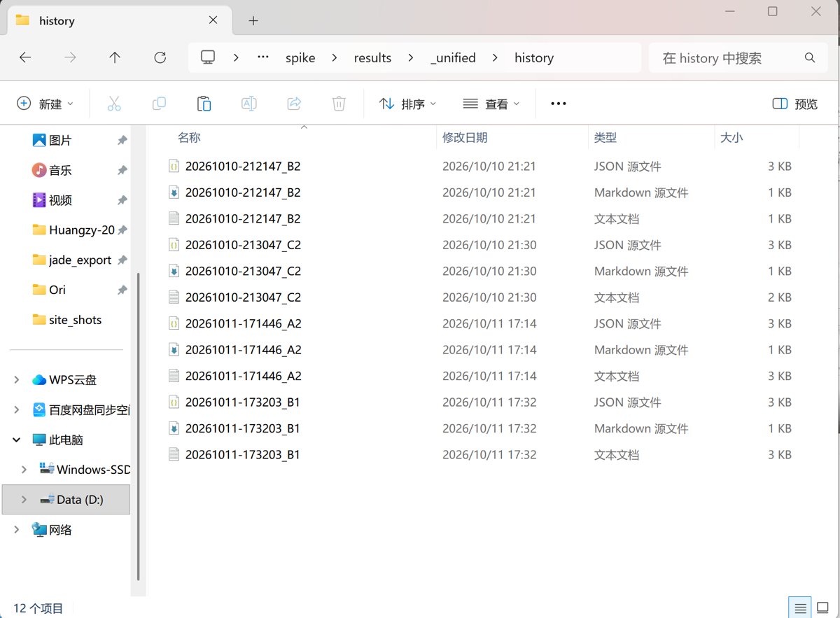Expand the WPS云盘 tree node
Screen dimensions: 840x618
[x=17, y=380]
